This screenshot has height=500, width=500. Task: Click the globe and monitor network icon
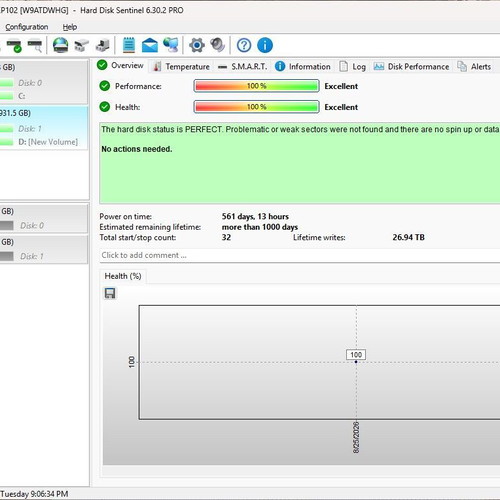(x=171, y=45)
